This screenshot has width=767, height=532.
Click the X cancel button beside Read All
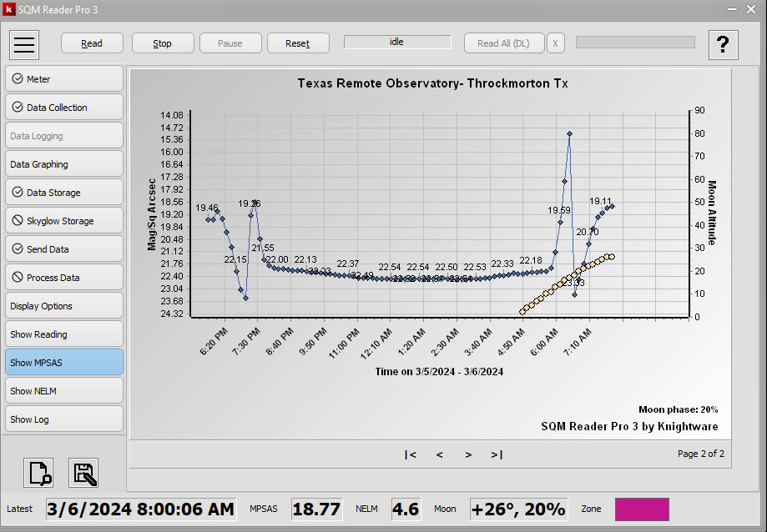pyautogui.click(x=556, y=43)
